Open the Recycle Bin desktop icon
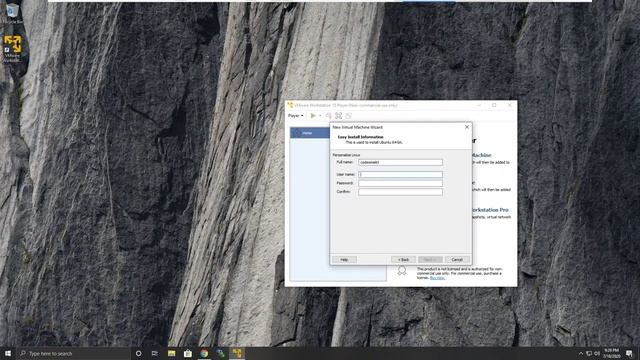The width and height of the screenshot is (640, 360). tap(12, 13)
